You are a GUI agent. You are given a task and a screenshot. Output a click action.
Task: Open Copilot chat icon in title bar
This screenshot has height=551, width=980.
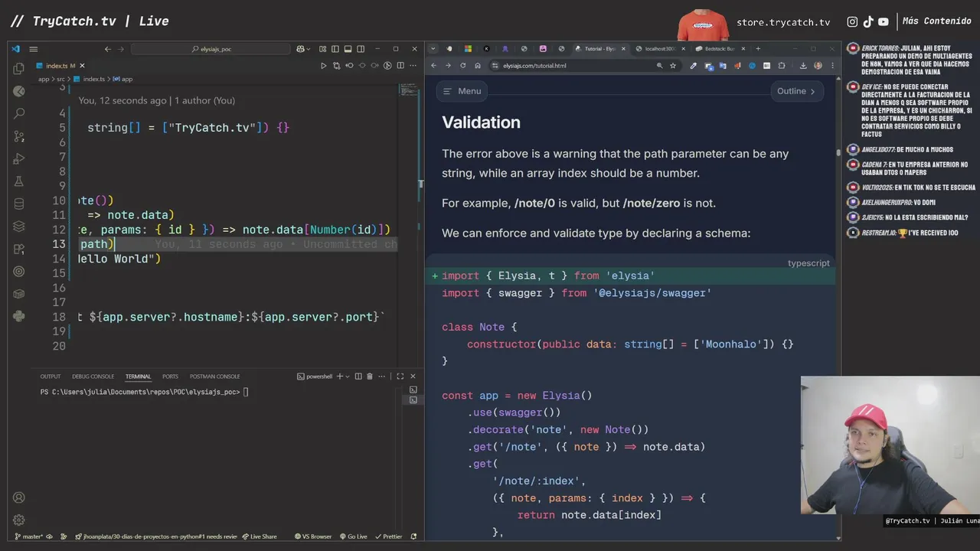click(x=300, y=49)
